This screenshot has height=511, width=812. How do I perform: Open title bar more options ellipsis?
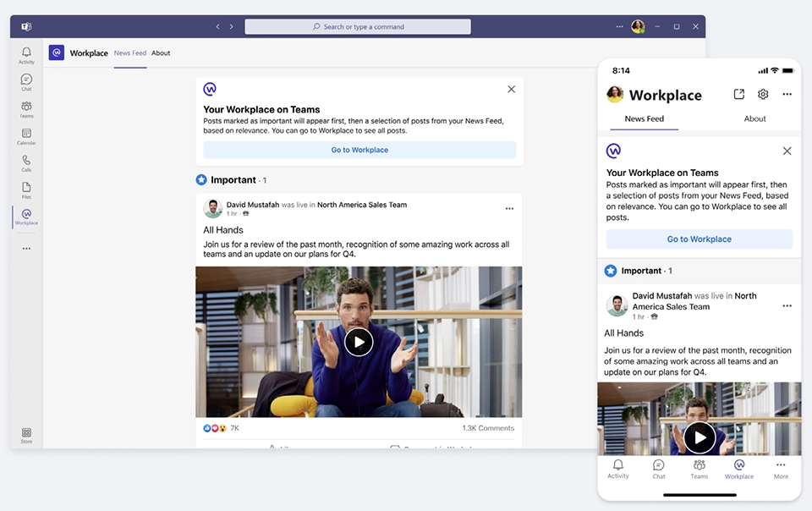[x=619, y=26]
